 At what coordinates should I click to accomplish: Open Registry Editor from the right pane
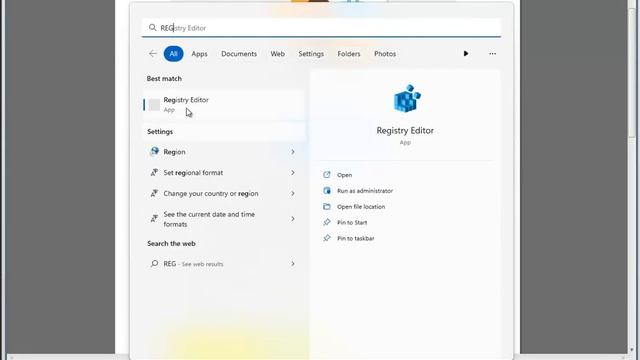(344, 175)
